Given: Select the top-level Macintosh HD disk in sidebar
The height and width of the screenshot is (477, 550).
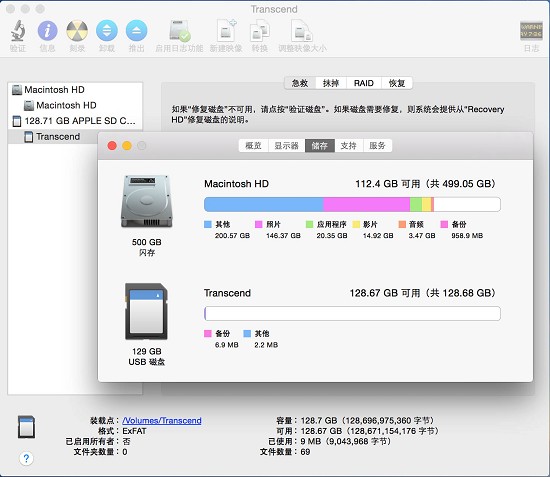Looking at the screenshot, I should click(x=75, y=90).
